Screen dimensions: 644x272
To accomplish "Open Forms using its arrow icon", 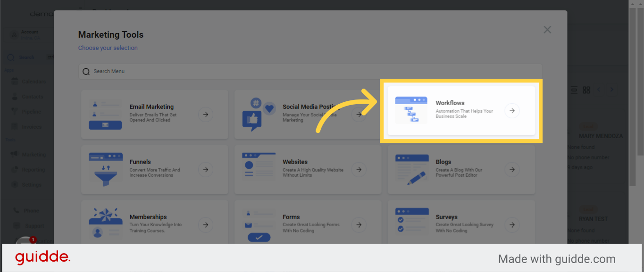I will pyautogui.click(x=359, y=224).
